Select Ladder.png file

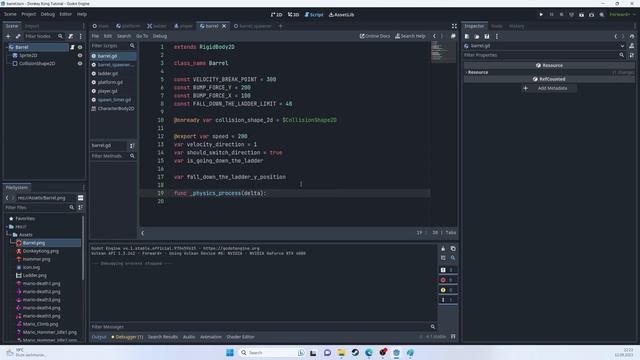tap(34, 276)
